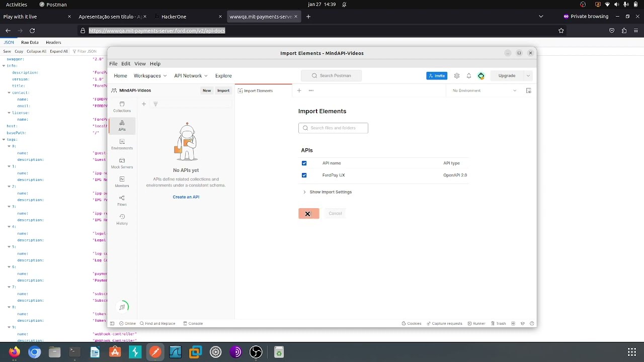Expand Show Import Settings

tap(327, 192)
